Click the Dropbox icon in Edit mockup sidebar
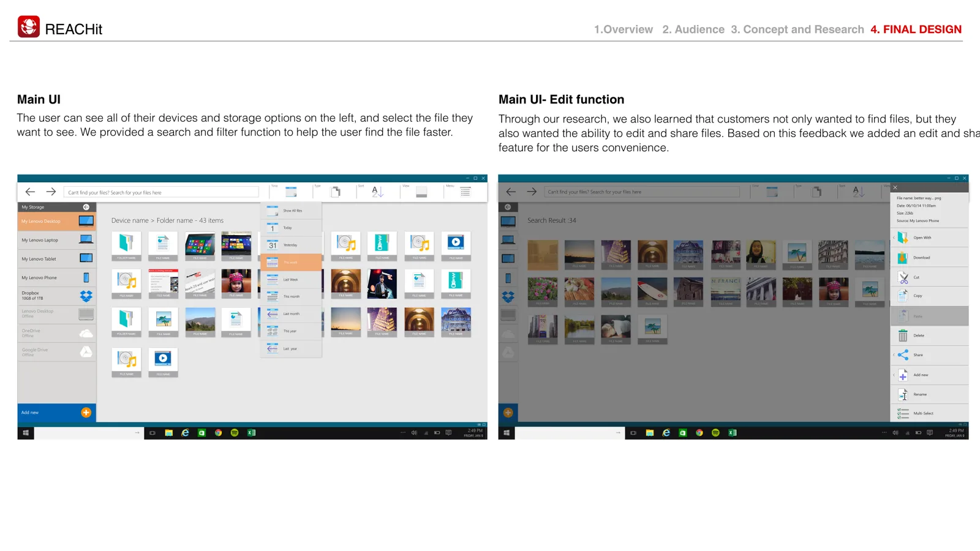The width and height of the screenshot is (980, 551). (x=508, y=297)
